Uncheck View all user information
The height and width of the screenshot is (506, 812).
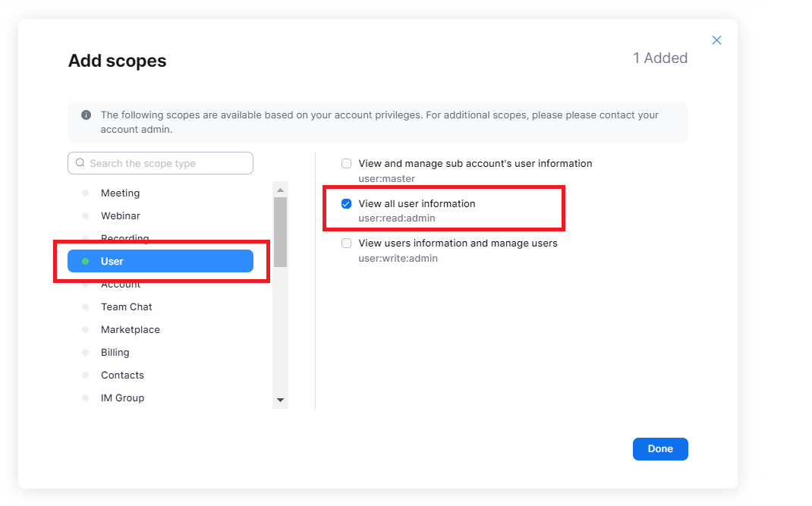pos(347,204)
